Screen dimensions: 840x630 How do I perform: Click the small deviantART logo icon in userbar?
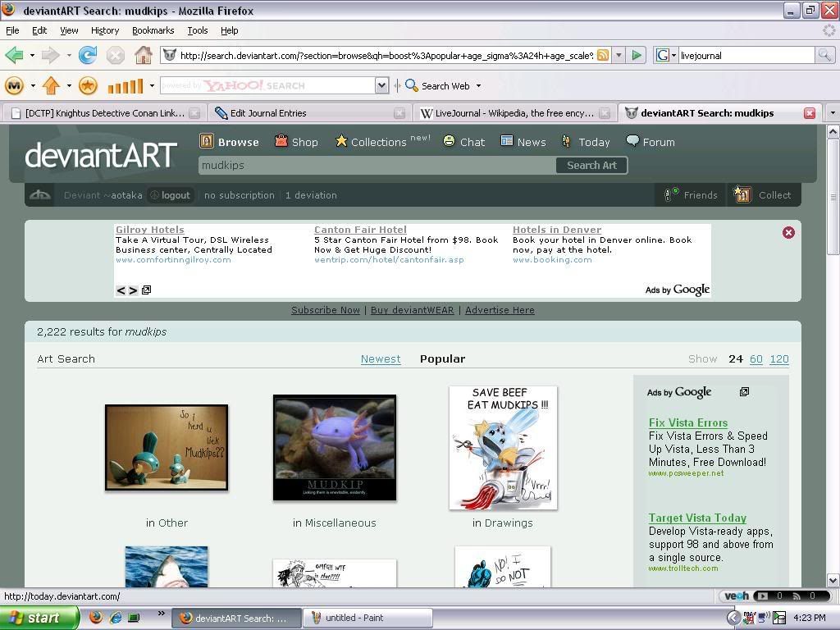(x=40, y=195)
